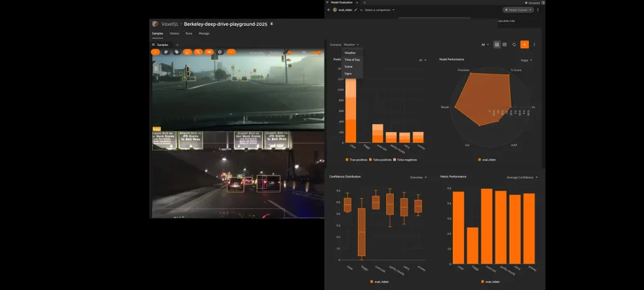Go back with the left arrow icon
644x290 pixels.
coord(329,10)
